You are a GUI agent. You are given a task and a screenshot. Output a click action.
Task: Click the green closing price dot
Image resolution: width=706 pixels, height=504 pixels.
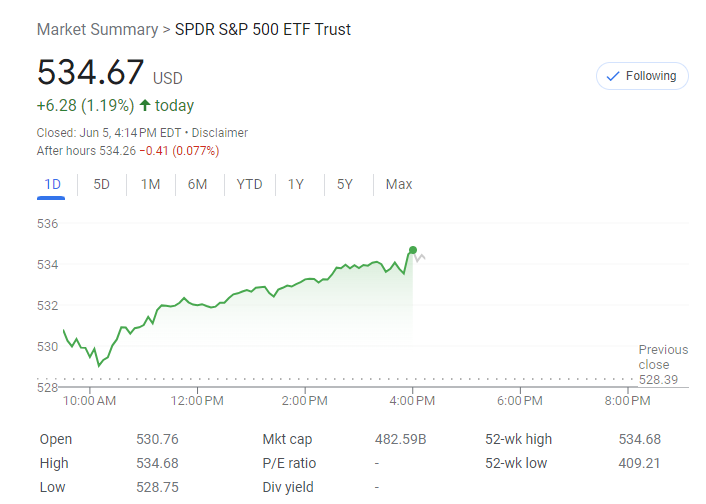412,250
